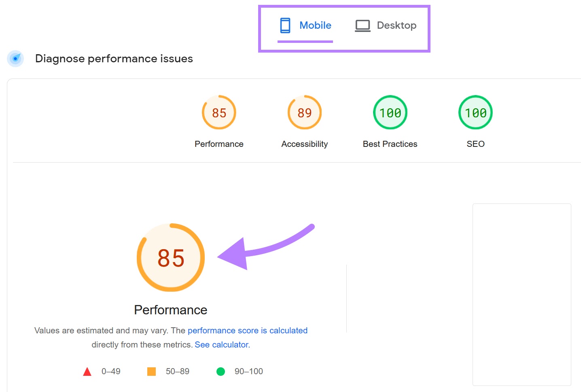Click the large 85 Performance gauge

170,257
